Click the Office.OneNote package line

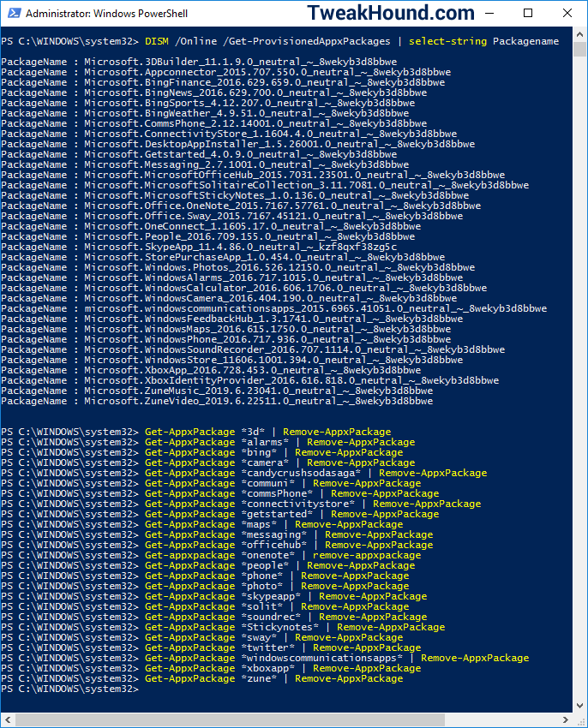coord(241,206)
